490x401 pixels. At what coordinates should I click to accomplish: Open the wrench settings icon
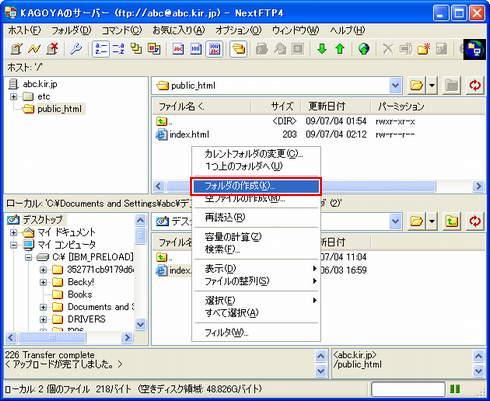pyautogui.click(x=76, y=49)
